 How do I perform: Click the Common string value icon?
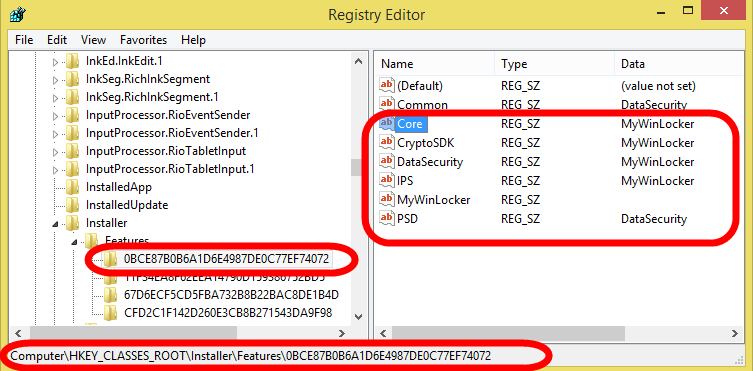coord(387,104)
